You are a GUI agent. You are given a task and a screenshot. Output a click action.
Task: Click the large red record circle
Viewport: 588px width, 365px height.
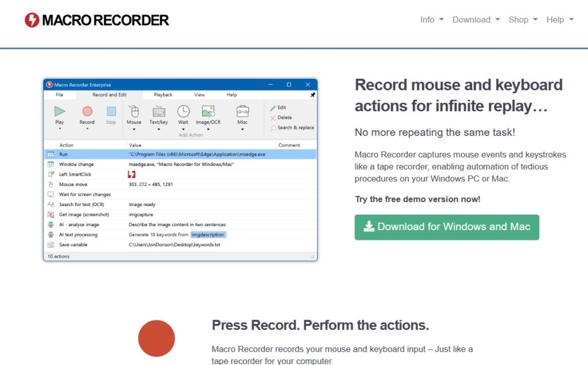(156, 338)
